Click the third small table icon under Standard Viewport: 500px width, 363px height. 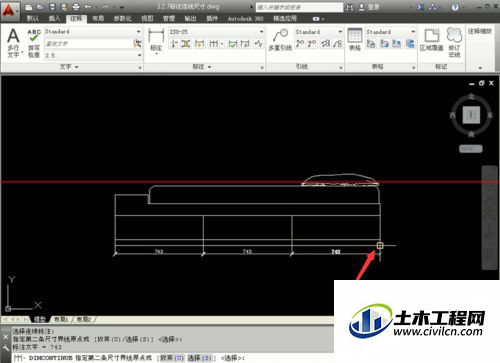coord(397,44)
